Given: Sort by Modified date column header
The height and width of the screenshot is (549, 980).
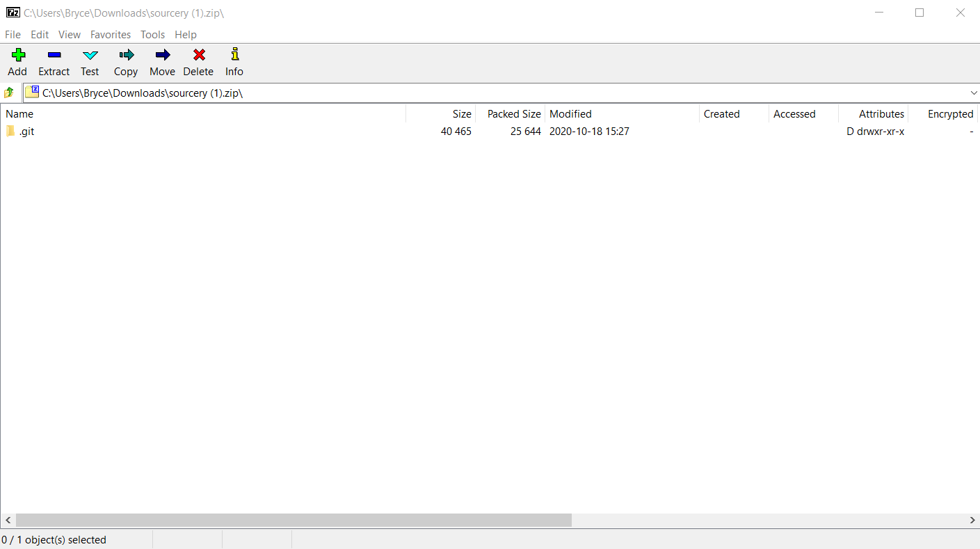Looking at the screenshot, I should pos(570,114).
